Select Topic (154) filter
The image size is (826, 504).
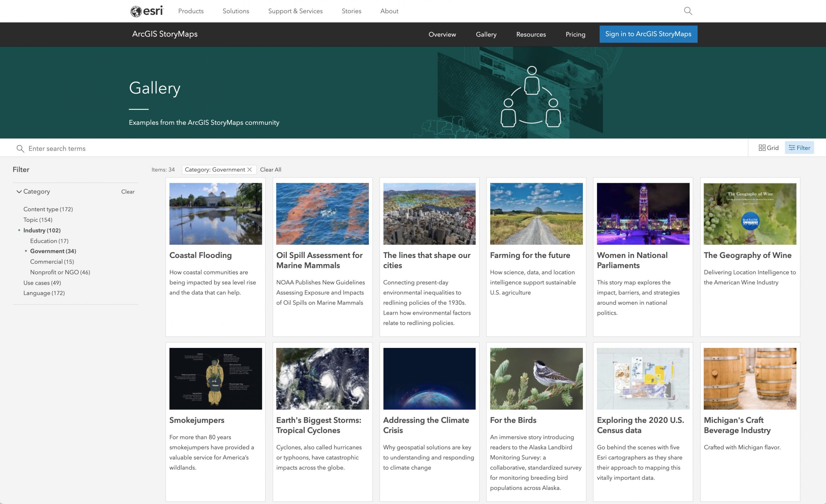coord(38,220)
